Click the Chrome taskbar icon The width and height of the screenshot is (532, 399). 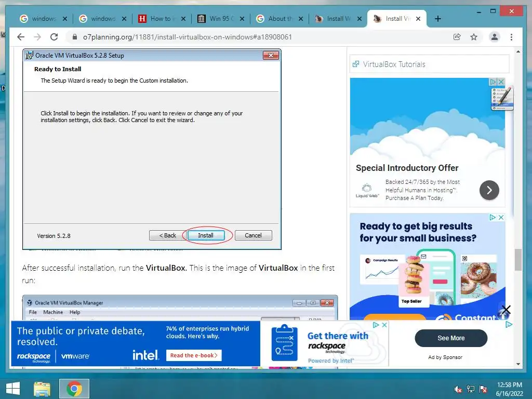[x=74, y=389]
